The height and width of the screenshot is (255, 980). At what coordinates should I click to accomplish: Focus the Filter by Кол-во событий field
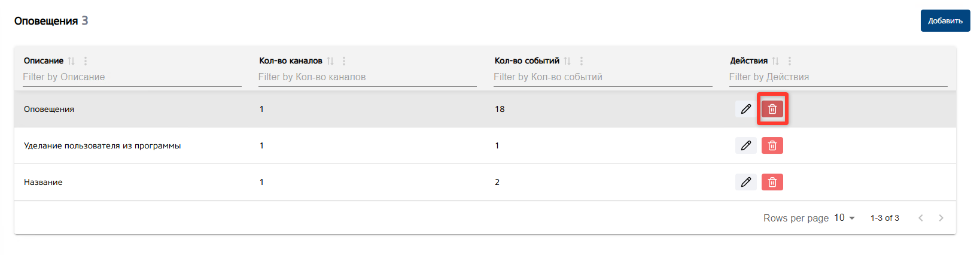(x=602, y=77)
